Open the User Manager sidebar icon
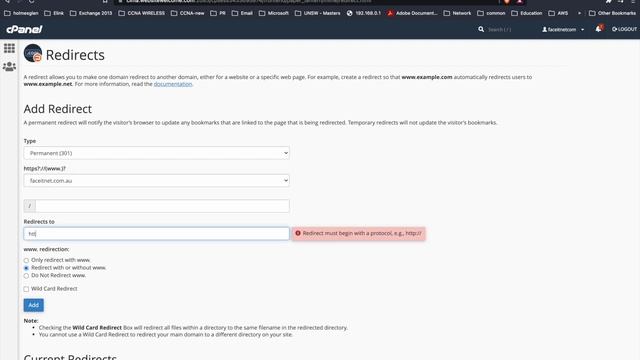This screenshot has height=360, width=640. click(x=9, y=67)
